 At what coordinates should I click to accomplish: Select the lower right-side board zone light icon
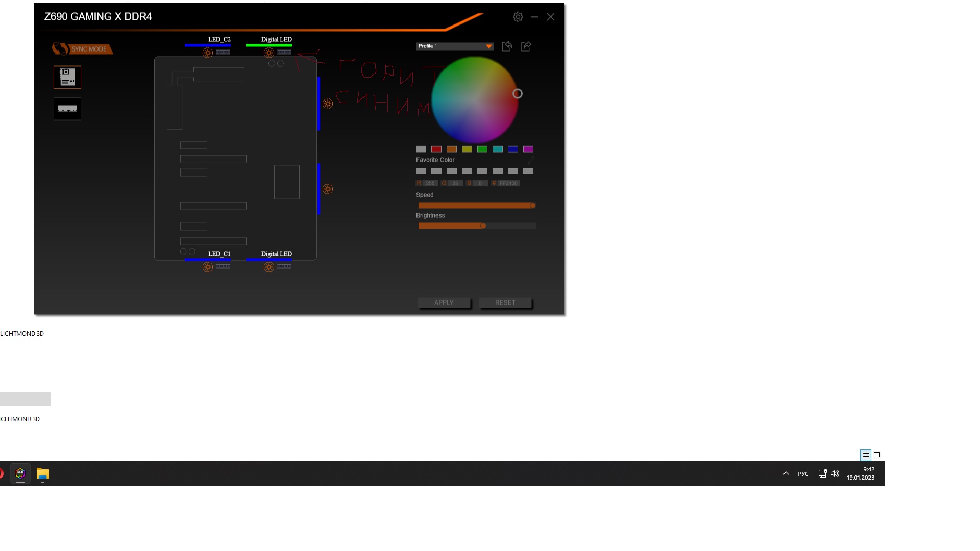click(x=328, y=189)
